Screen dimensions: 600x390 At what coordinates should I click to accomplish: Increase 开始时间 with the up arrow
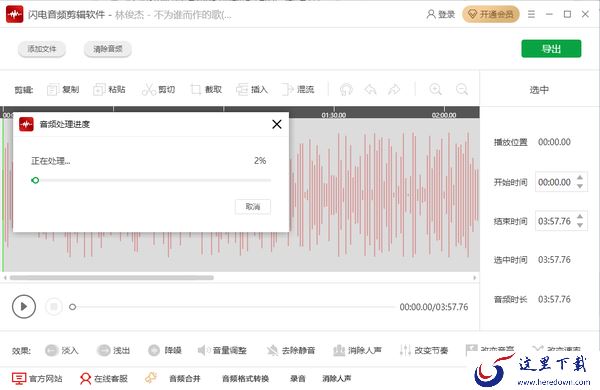(580, 178)
